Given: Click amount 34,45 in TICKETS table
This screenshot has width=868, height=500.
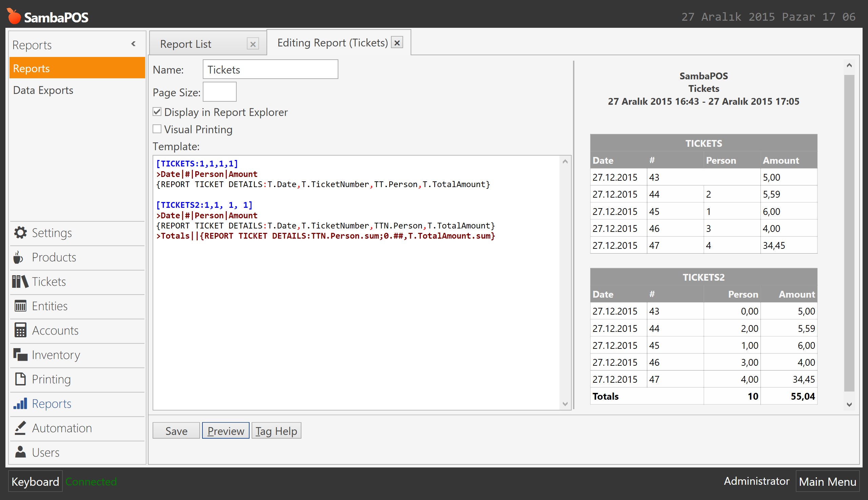Looking at the screenshot, I should pos(774,245).
